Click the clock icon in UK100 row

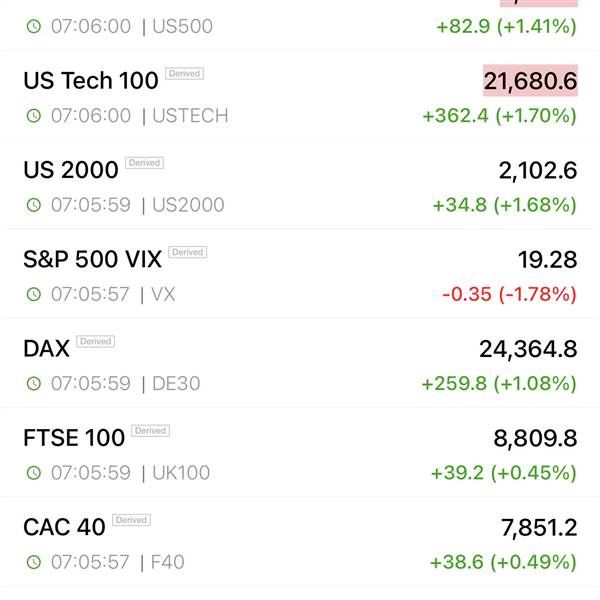click(x=34, y=473)
